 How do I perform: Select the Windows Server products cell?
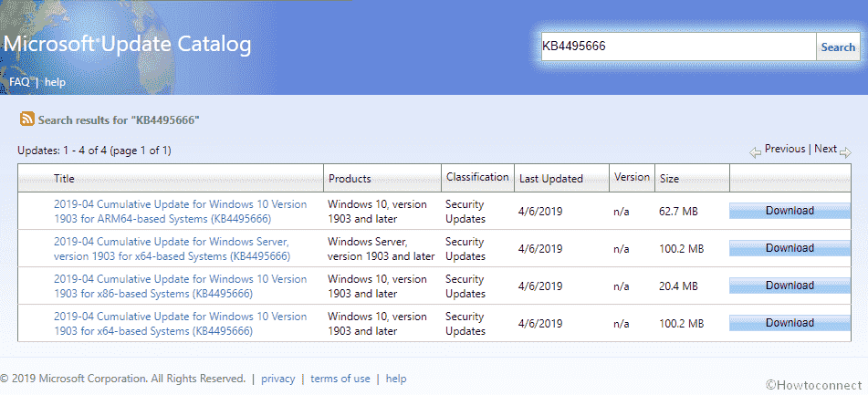381,249
